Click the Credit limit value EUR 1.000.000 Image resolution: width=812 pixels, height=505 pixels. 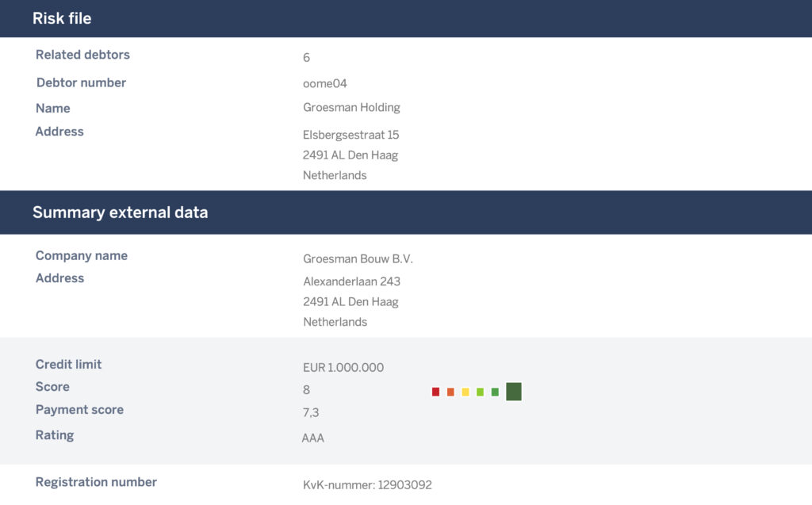[343, 367]
